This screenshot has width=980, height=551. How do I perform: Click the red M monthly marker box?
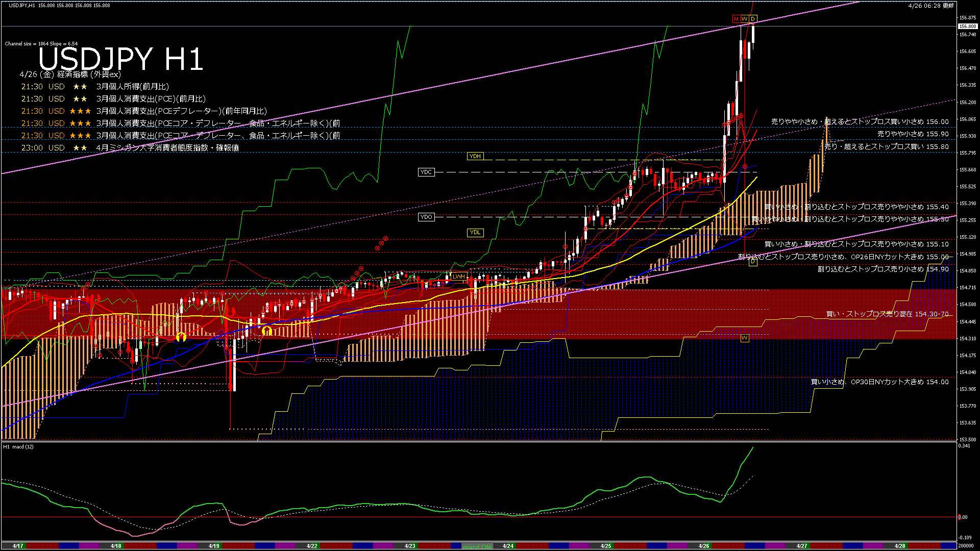click(x=736, y=19)
